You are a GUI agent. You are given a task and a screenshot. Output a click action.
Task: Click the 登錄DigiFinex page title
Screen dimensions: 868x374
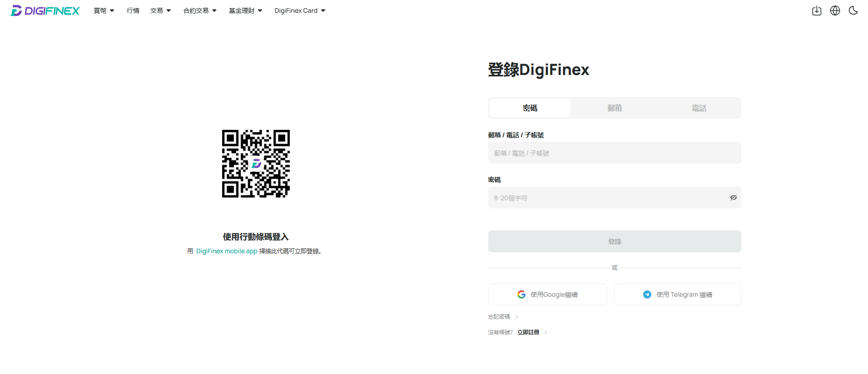[x=538, y=69]
